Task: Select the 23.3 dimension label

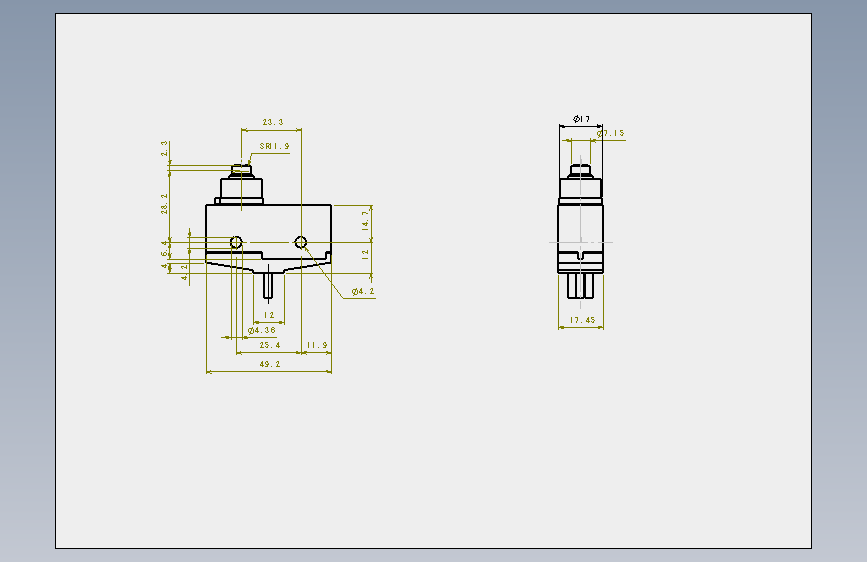Action: click(x=273, y=122)
